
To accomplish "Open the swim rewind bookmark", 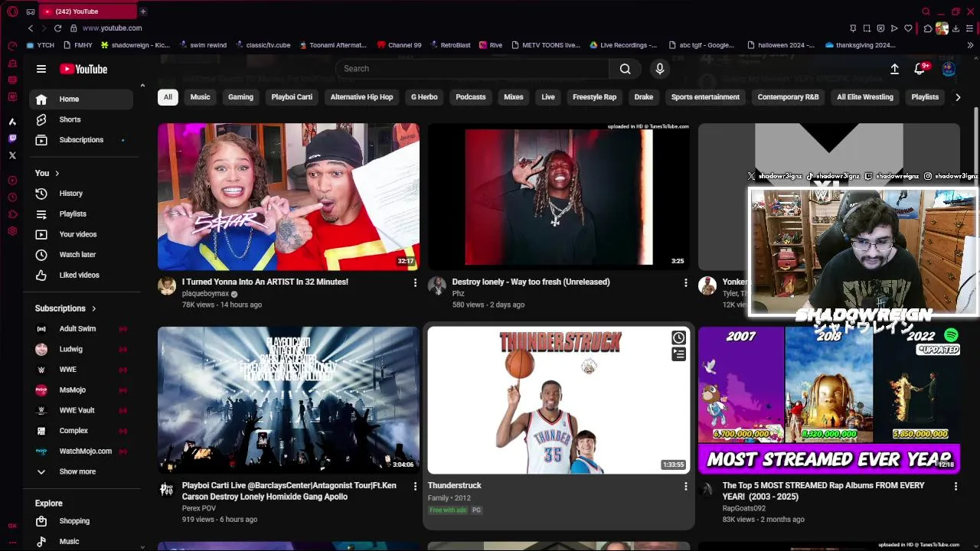I will [203, 45].
